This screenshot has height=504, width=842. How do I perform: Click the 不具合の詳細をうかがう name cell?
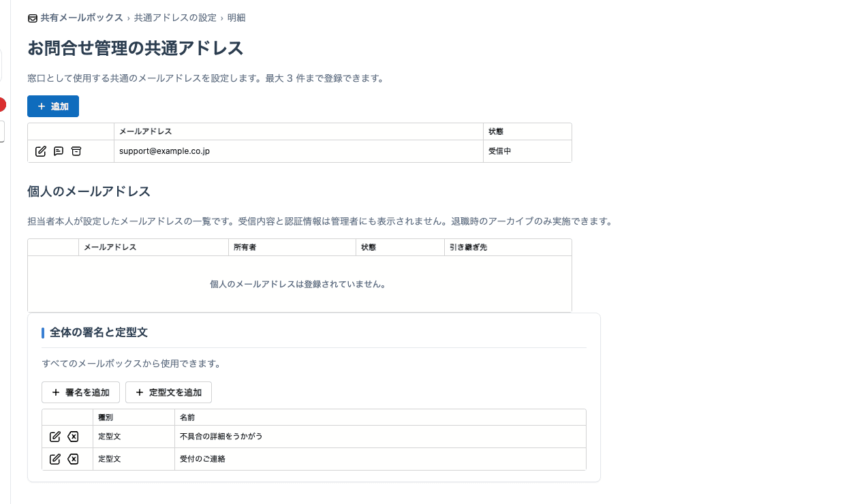coord(380,437)
